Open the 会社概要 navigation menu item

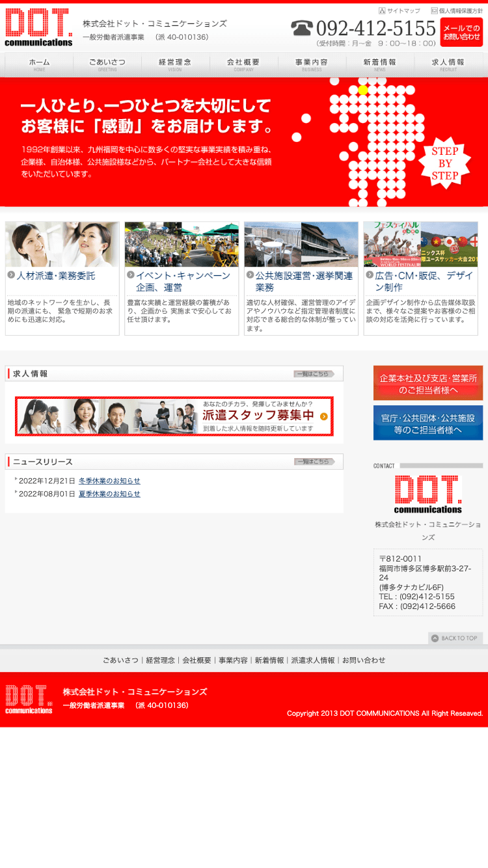(x=243, y=64)
